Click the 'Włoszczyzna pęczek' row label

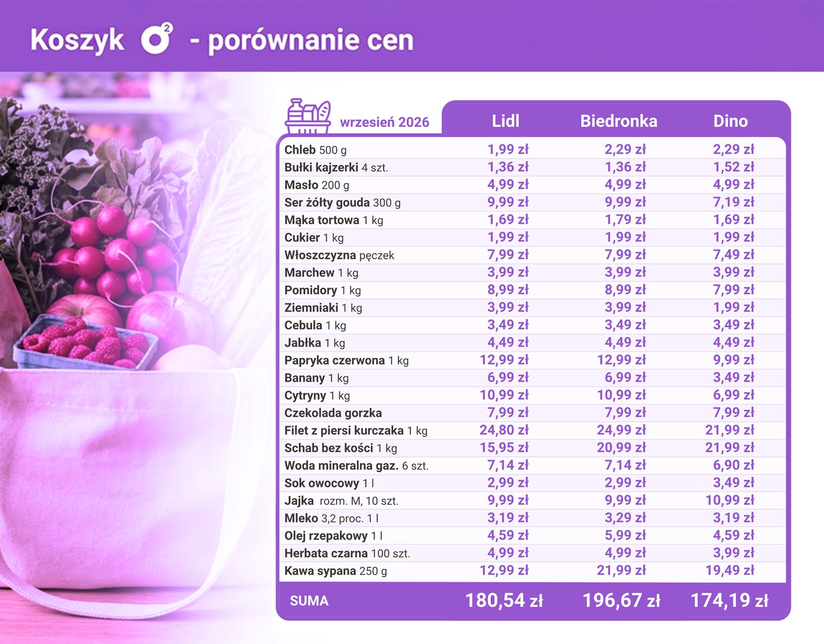pos(339,255)
